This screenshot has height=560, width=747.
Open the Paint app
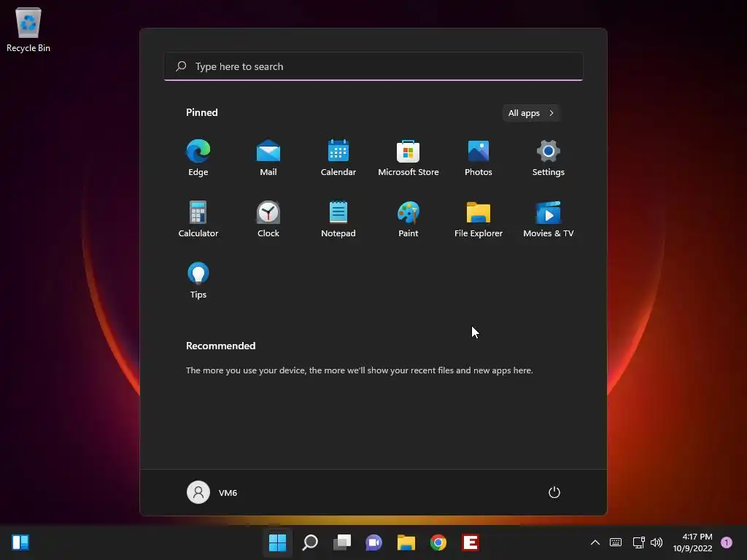[x=409, y=219]
